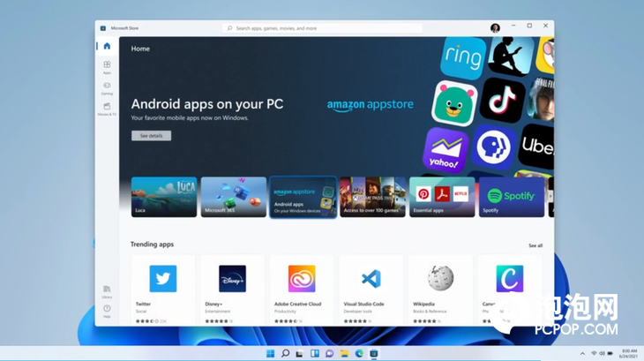Open the Windows Start menu
This screenshot has width=644, height=361.
point(270,353)
